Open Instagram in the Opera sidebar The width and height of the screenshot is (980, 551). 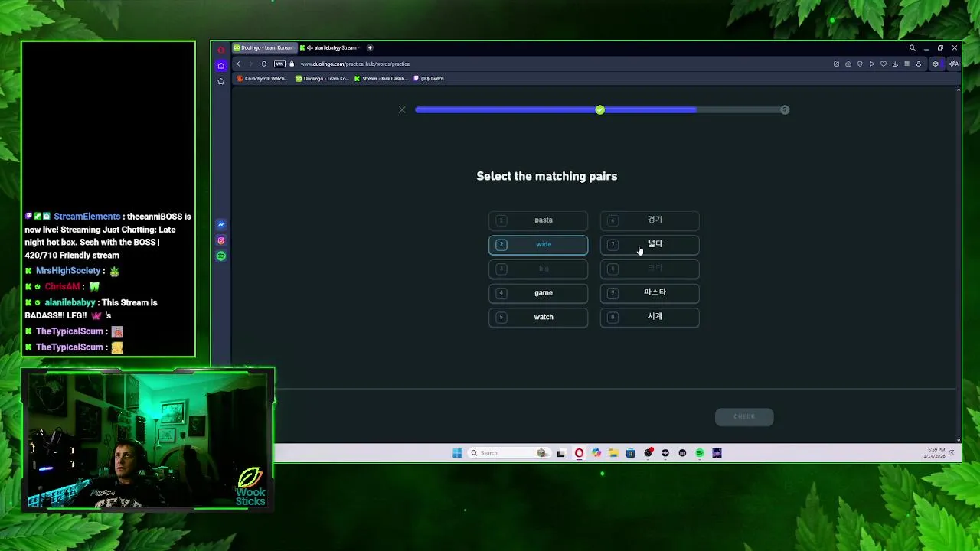[221, 240]
